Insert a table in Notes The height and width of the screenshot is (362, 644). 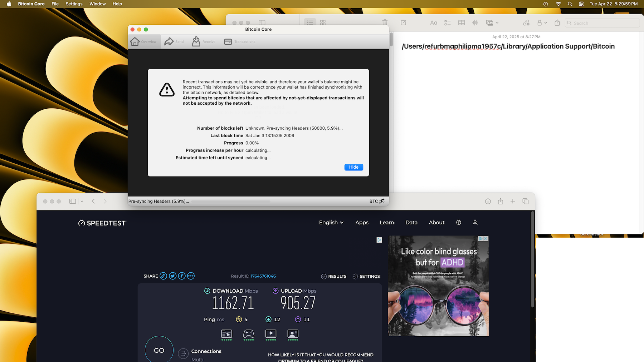462,23
